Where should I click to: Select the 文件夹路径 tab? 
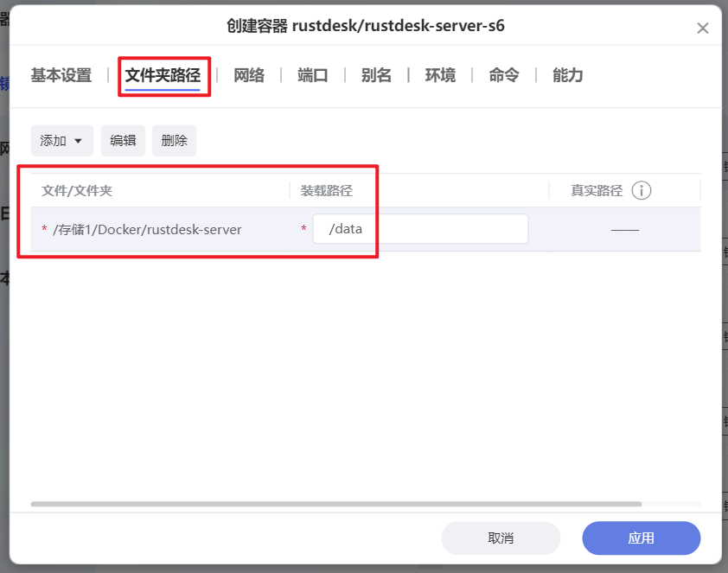pos(164,75)
